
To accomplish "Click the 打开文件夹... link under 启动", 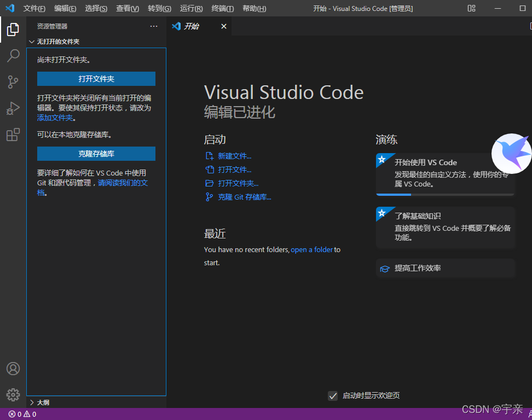I will pos(238,183).
